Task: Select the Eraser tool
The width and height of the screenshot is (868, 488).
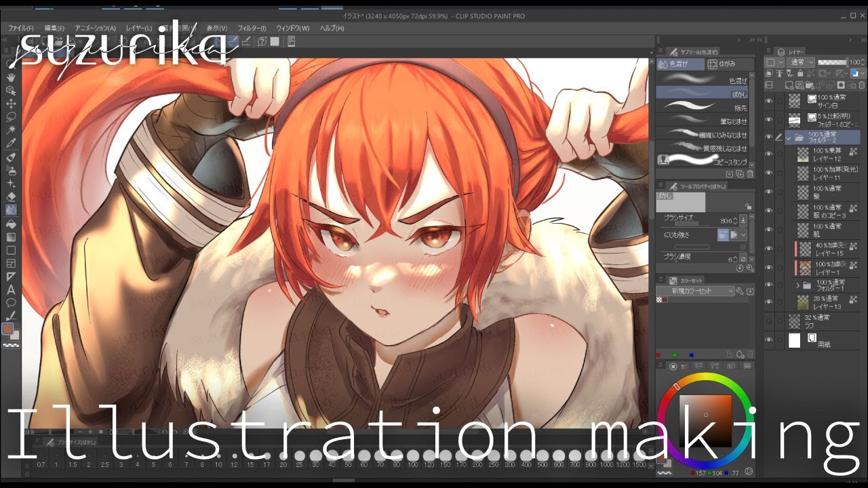Action: pyautogui.click(x=11, y=197)
